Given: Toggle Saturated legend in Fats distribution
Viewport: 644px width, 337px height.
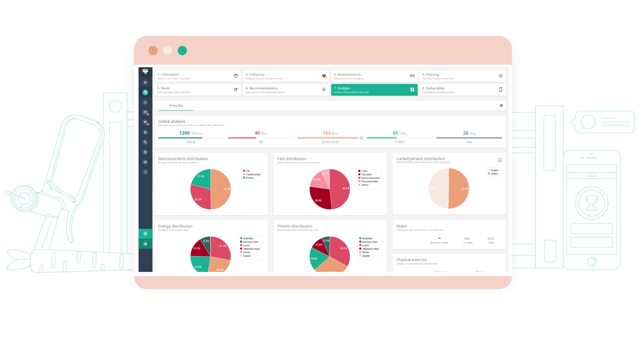Looking at the screenshot, I should (x=366, y=174).
